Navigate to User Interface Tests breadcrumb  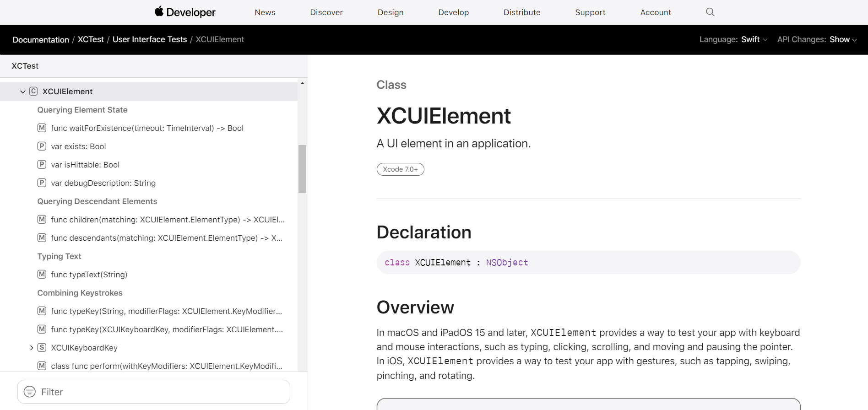(150, 39)
